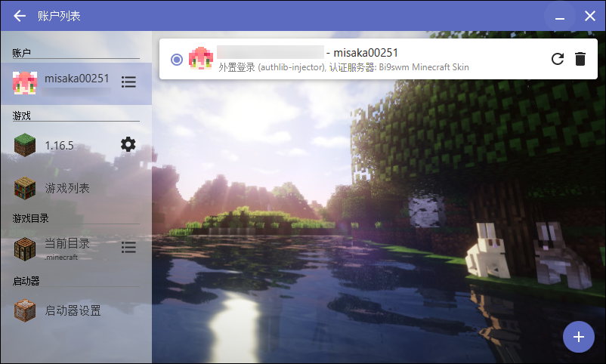606x364 pixels.
Task: Select the misaka00251 sidebar account entry
Action: click(x=76, y=84)
